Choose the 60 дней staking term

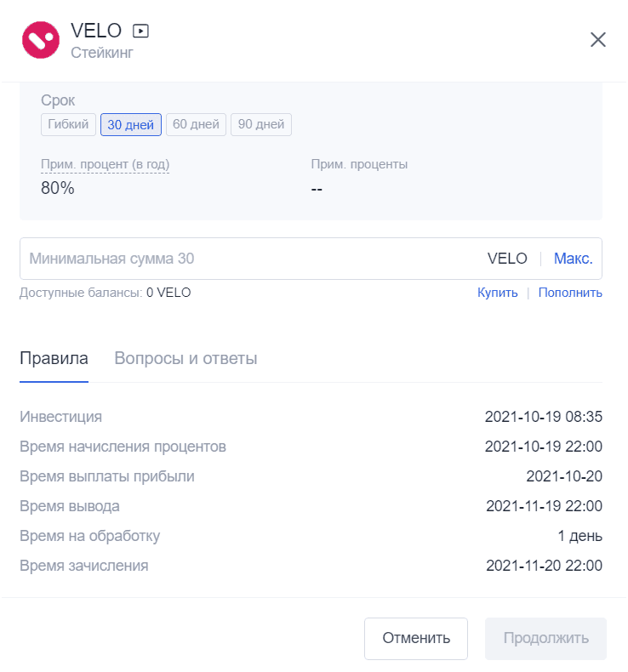[x=196, y=124]
